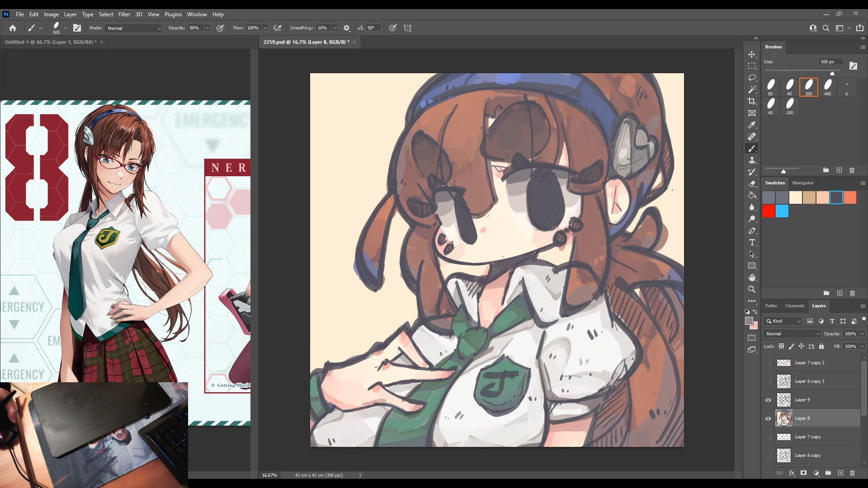
Task: Select the Zoom tool
Action: pos(752,289)
